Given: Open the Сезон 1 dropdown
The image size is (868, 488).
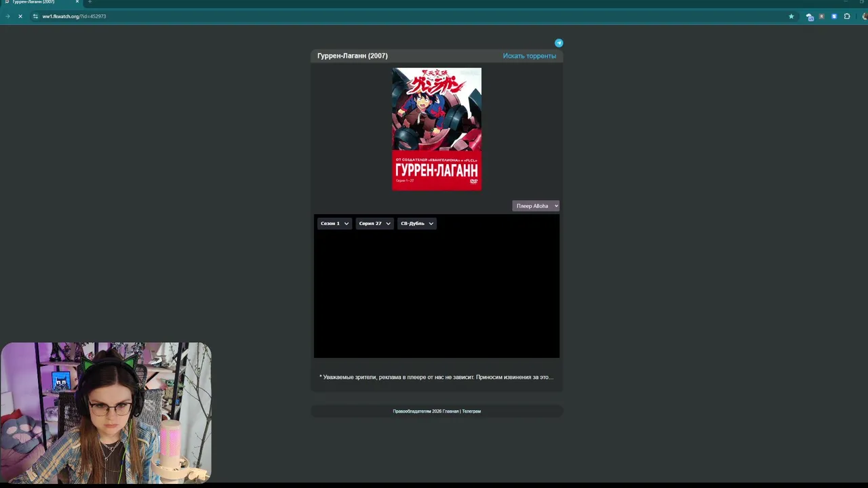Looking at the screenshot, I should pyautogui.click(x=334, y=224).
